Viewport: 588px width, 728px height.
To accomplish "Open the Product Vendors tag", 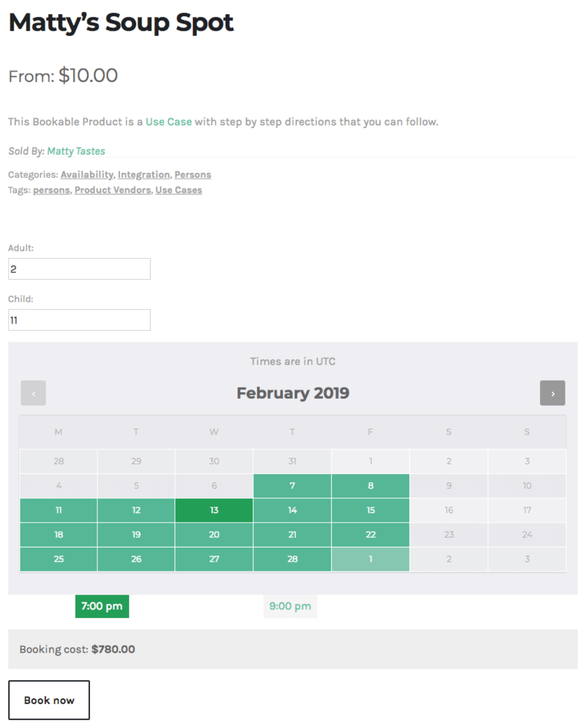I will click(112, 190).
